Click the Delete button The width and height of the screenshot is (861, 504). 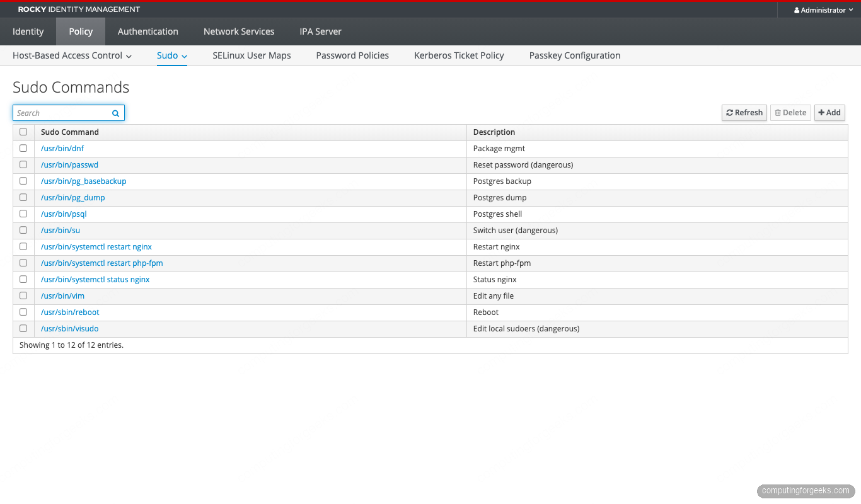click(790, 113)
